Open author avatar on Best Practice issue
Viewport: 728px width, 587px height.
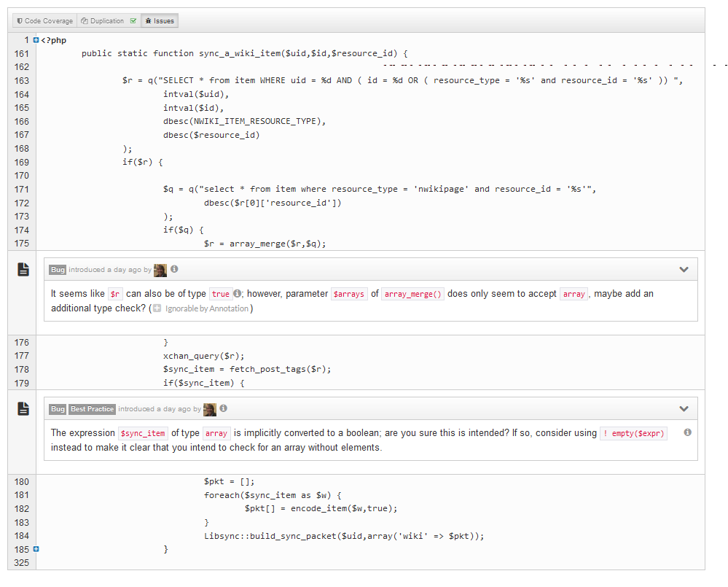tap(210, 409)
